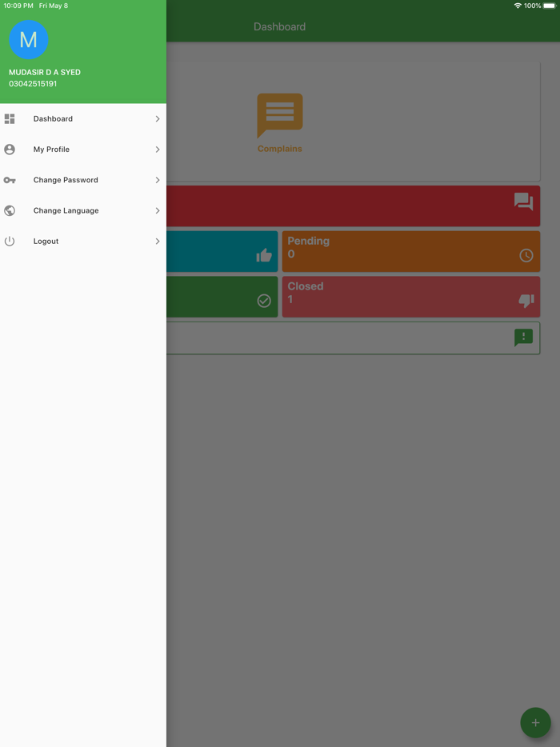Tap the thumbs-up icon on teal card
Viewport: 560px width, 747px height.
coord(264,255)
